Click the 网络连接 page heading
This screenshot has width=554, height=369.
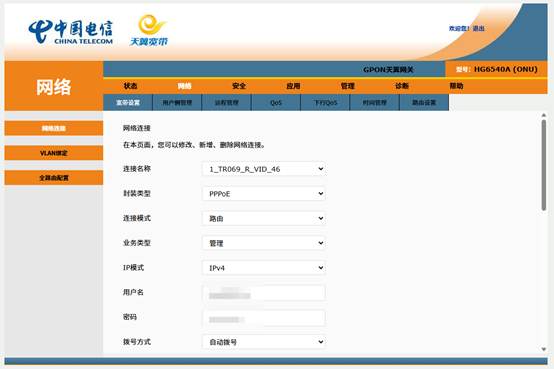(x=137, y=128)
